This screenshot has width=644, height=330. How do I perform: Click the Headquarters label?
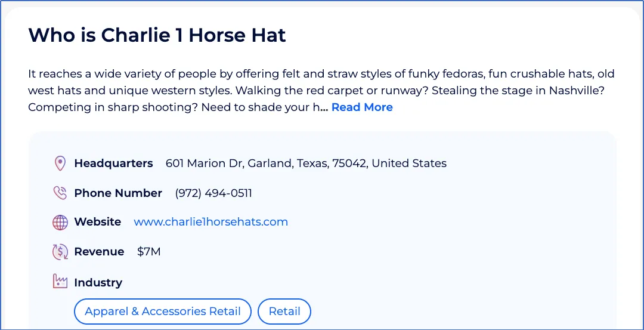(x=113, y=164)
